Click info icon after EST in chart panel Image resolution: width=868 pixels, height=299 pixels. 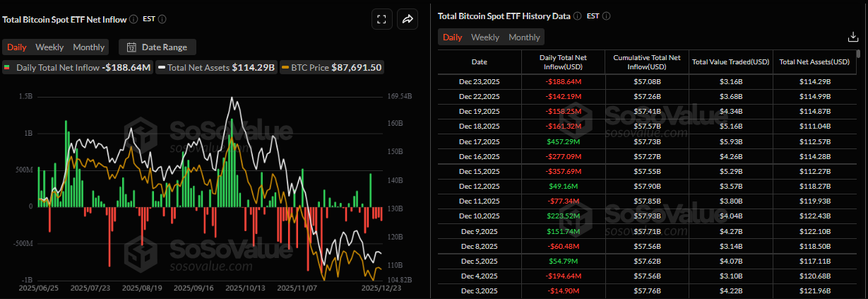(x=164, y=19)
